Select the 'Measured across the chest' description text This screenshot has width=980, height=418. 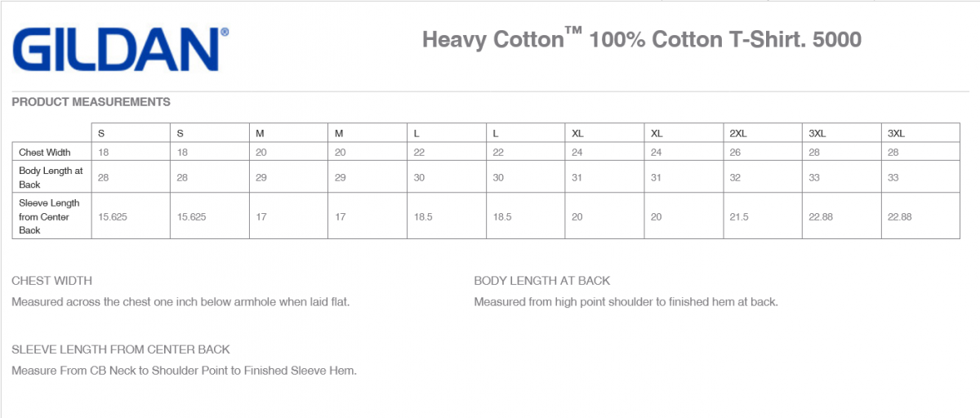click(180, 302)
